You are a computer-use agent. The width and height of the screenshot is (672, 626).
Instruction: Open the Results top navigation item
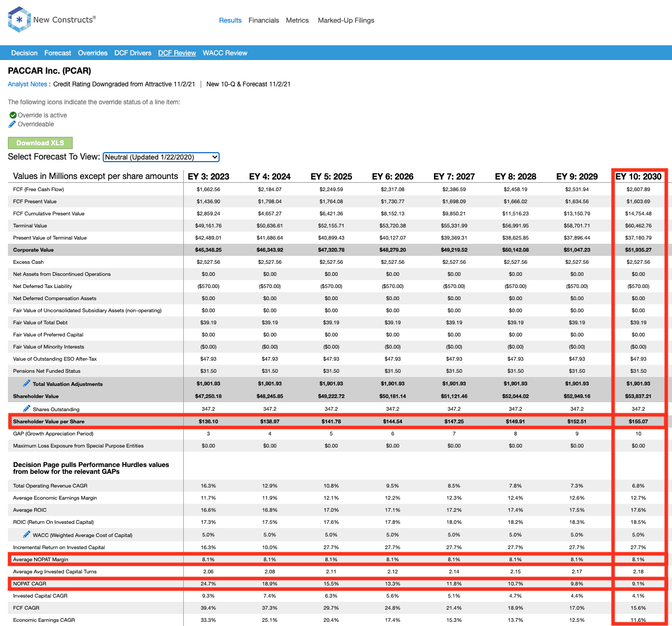pyautogui.click(x=230, y=20)
